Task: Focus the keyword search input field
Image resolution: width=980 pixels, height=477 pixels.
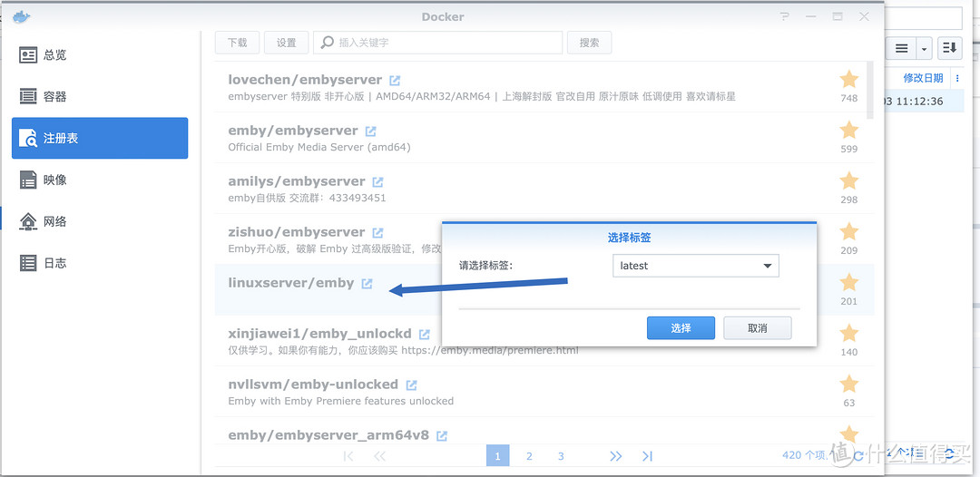Action: coord(437,43)
